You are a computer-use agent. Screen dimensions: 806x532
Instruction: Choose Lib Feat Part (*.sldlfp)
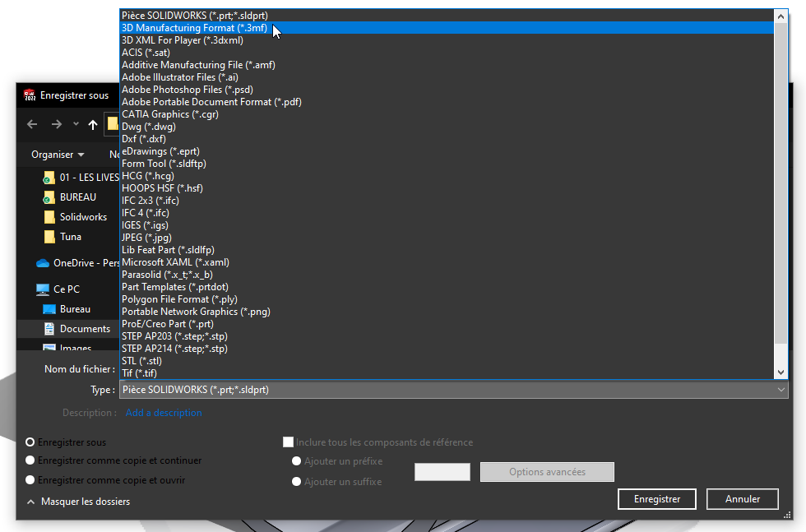coord(447,250)
